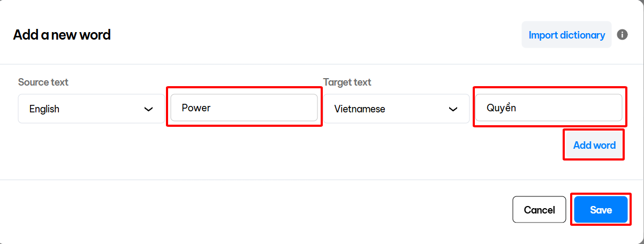This screenshot has height=244, width=644.
Task: Cancel the add word dialog
Action: pos(539,210)
